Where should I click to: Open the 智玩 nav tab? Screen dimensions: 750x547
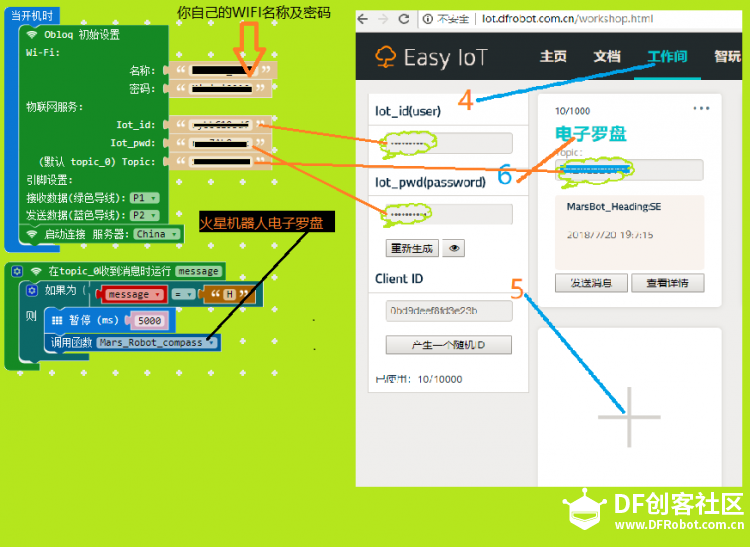(727, 57)
